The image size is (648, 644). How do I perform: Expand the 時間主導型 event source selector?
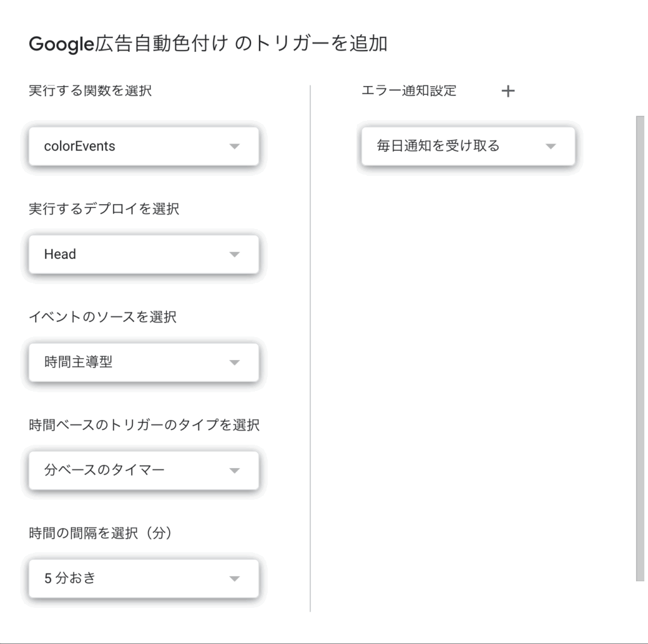pyautogui.click(x=144, y=362)
